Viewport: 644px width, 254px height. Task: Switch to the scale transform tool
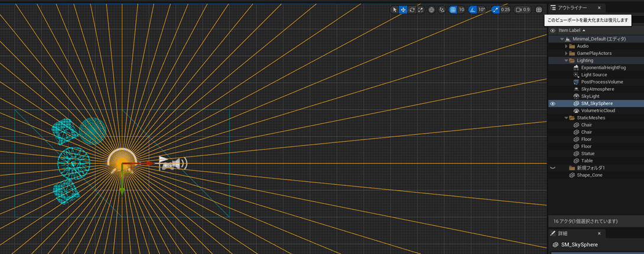(x=420, y=10)
